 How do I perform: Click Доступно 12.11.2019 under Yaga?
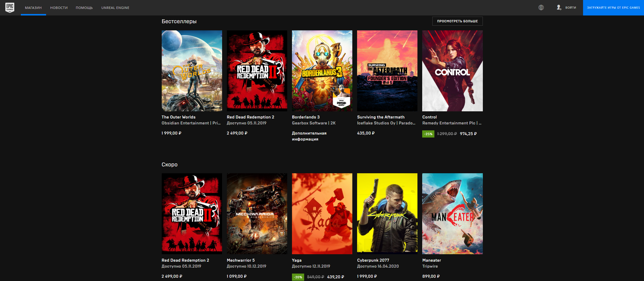coord(311,266)
